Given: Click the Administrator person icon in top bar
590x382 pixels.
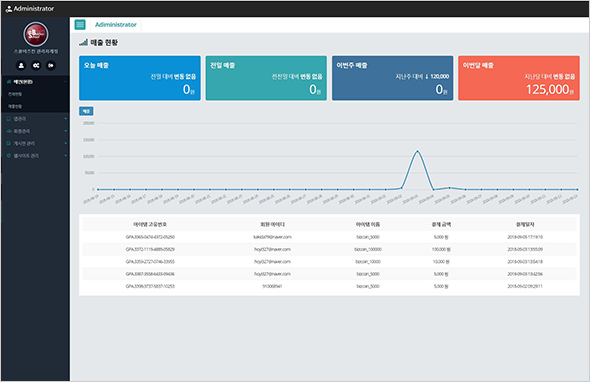Looking at the screenshot, I should [x=9, y=9].
